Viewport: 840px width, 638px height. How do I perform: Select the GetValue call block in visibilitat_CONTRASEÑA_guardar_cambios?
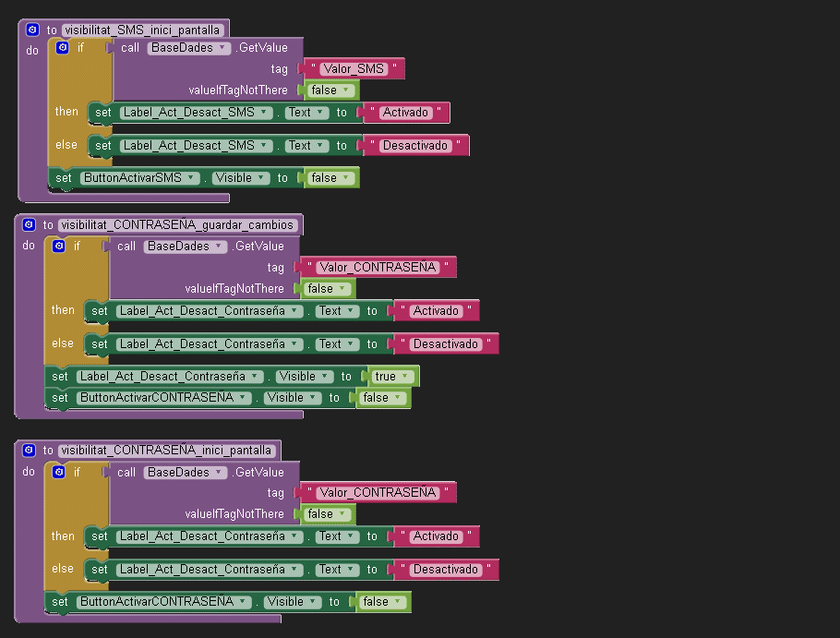[x=258, y=247]
